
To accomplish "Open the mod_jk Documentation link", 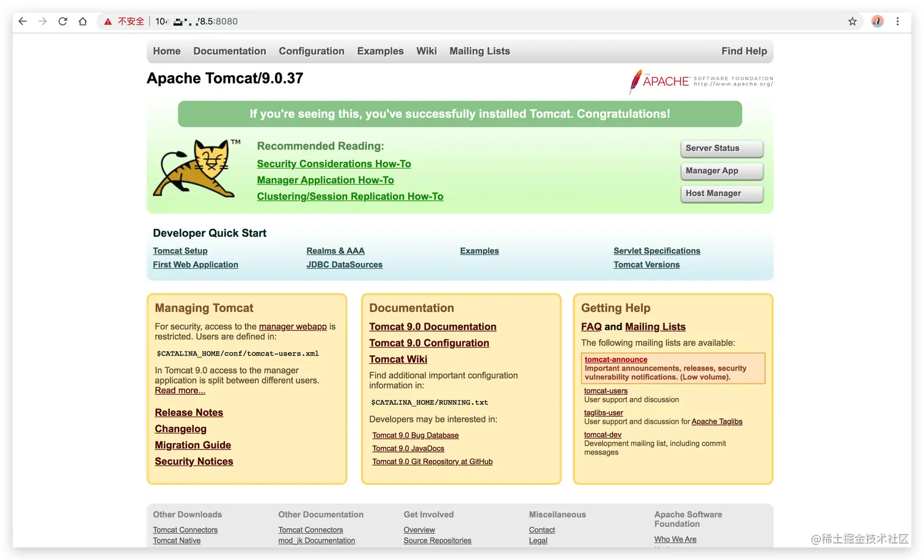I will pyautogui.click(x=317, y=540).
